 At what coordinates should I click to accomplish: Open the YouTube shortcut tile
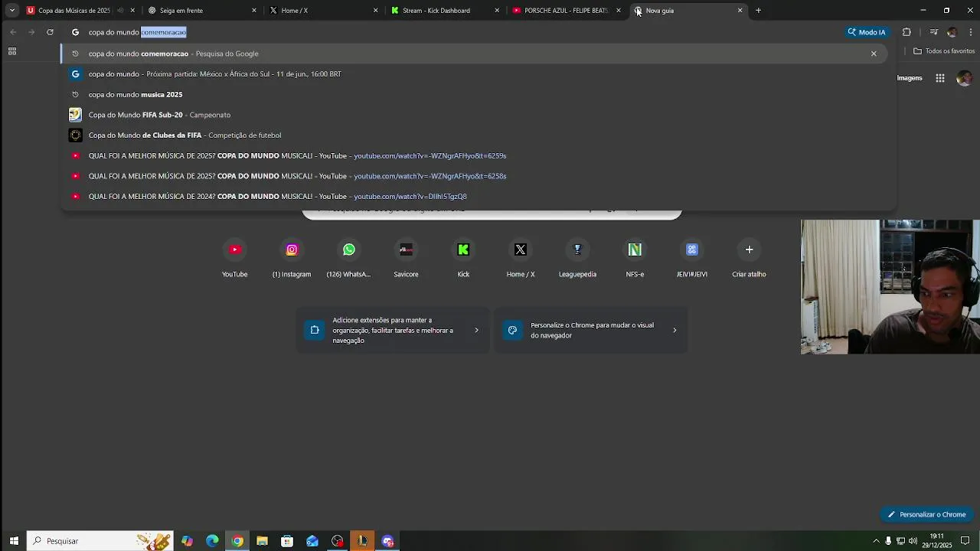pos(234,259)
